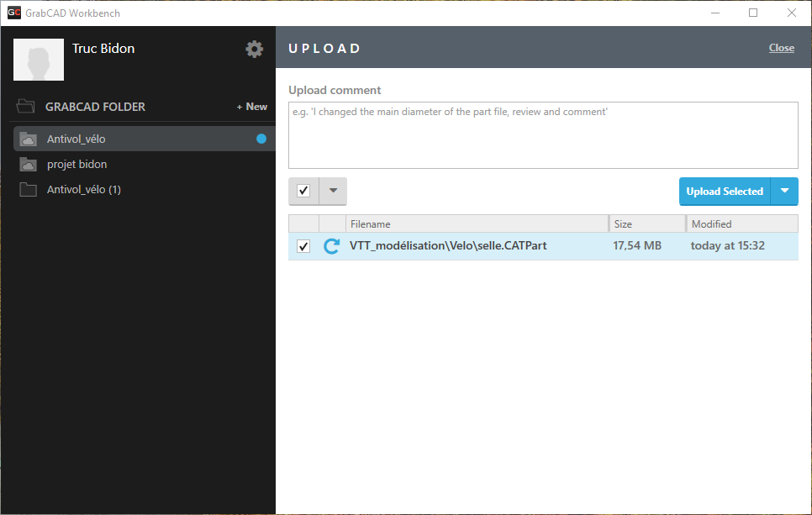Select the Antivol_vélo (1) folder

[144, 189]
